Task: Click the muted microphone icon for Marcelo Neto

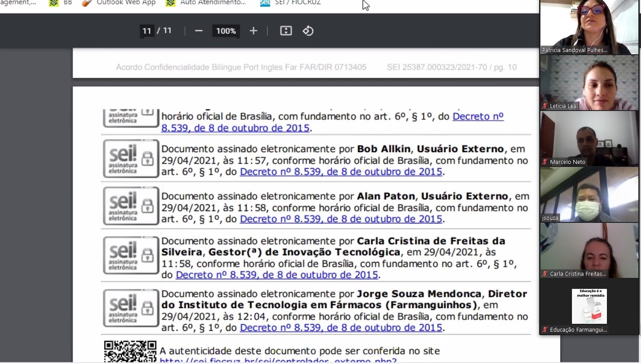Action: coord(545,162)
